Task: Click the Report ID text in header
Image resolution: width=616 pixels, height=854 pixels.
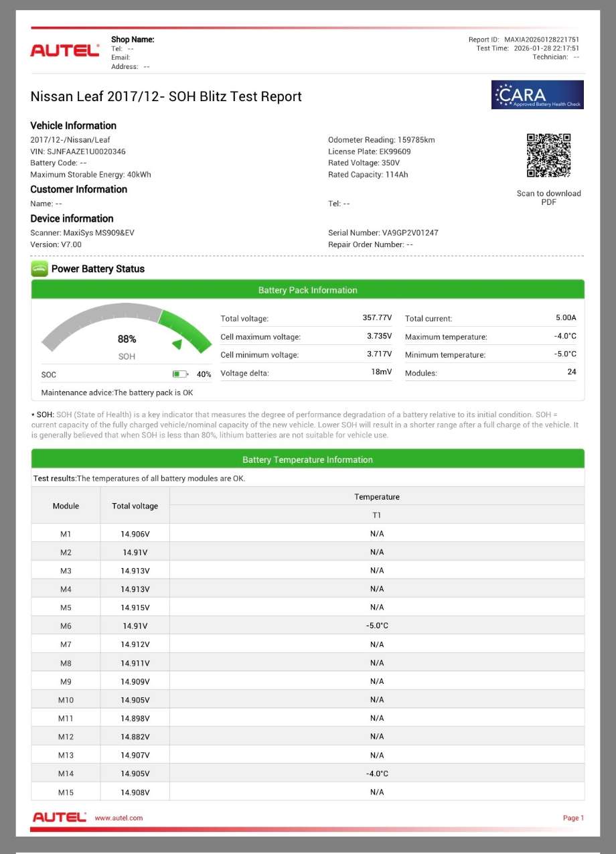Action: click(524, 40)
